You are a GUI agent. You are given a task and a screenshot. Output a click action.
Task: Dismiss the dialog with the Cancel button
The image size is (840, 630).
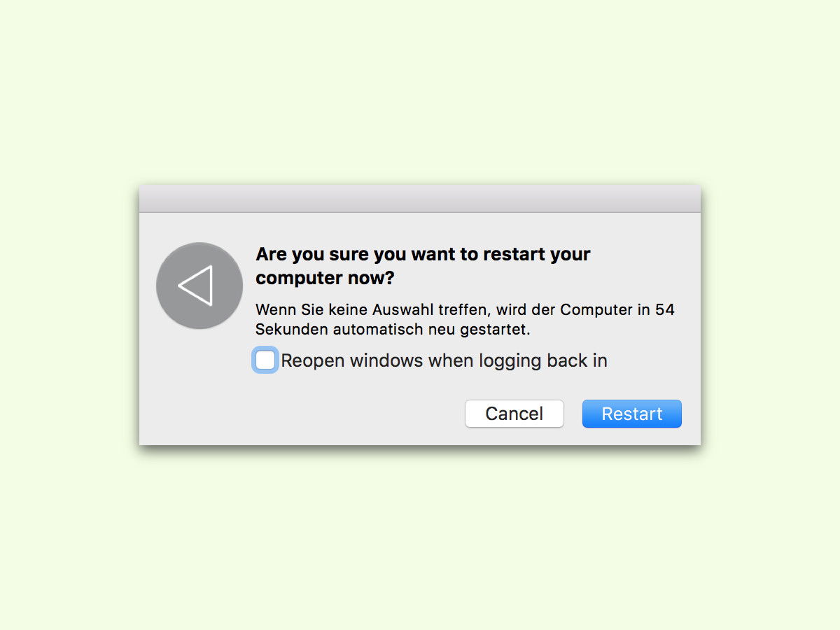(514, 414)
